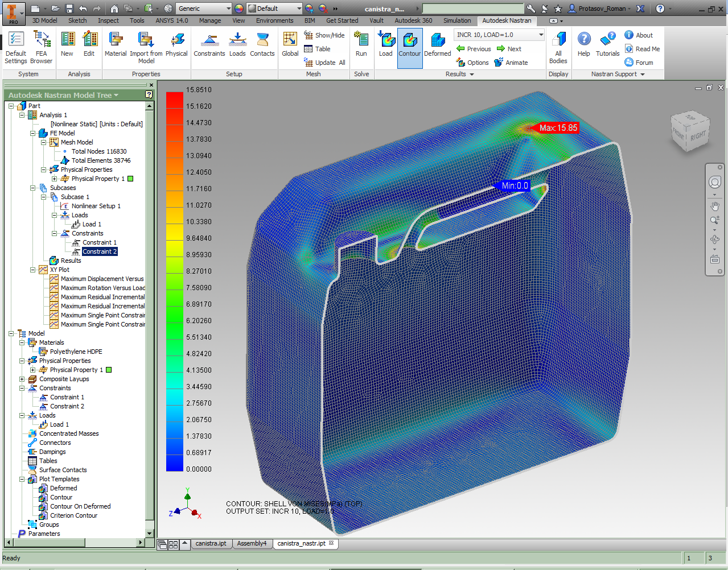Open the mesh Table tool
This screenshot has width=728, height=570.
click(317, 49)
